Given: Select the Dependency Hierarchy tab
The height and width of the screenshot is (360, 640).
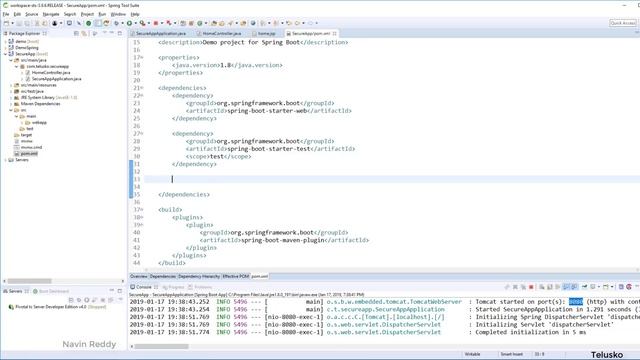Looking at the screenshot, I should [199, 276].
